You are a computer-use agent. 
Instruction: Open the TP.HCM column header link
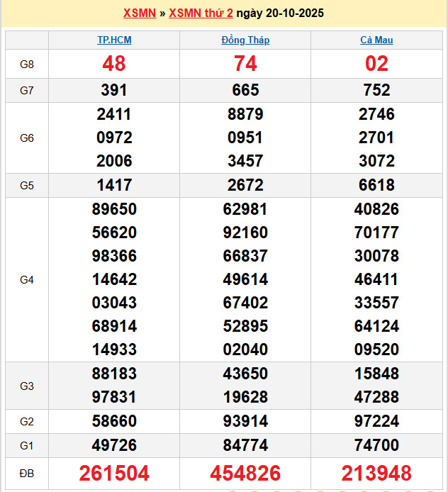tap(114, 40)
